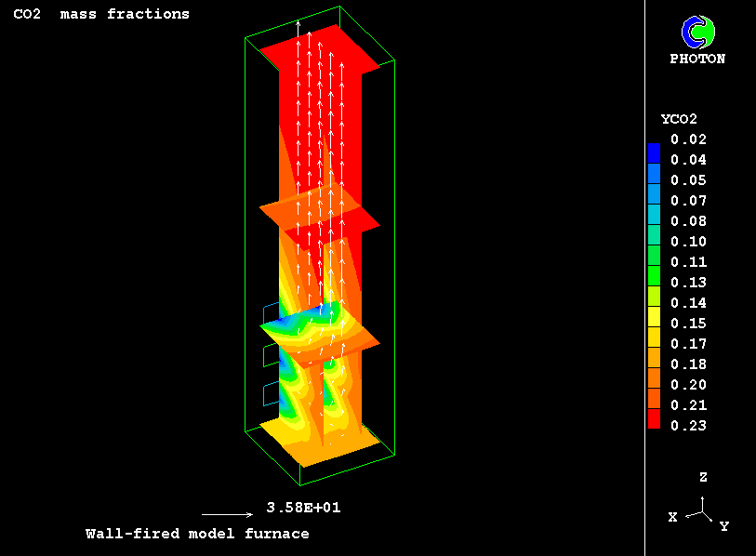Select the top cyan burner inlet outline
756x556 pixels.
point(269,312)
